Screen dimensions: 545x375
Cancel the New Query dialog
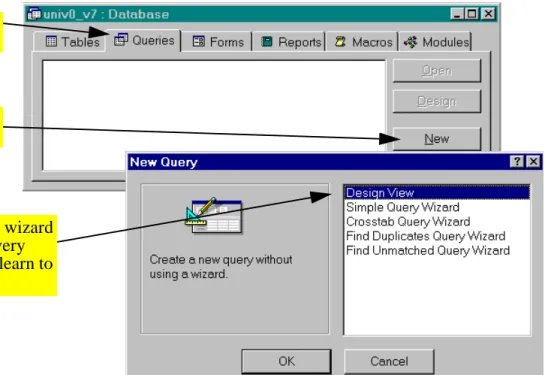click(389, 361)
